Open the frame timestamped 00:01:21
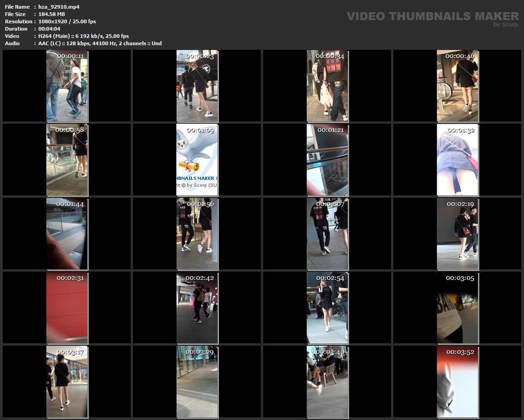The width and height of the screenshot is (524, 420). (327, 160)
